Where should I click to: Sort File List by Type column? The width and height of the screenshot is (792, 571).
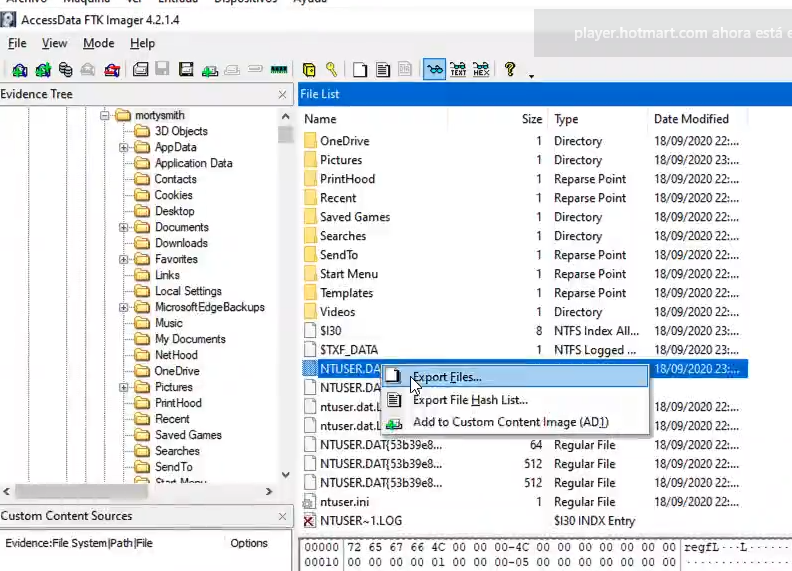[598, 119]
